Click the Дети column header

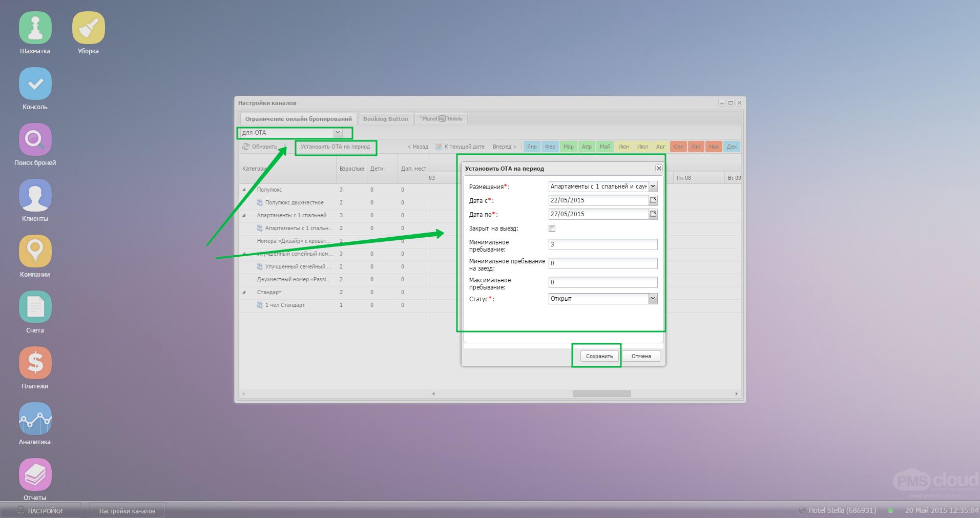point(382,169)
